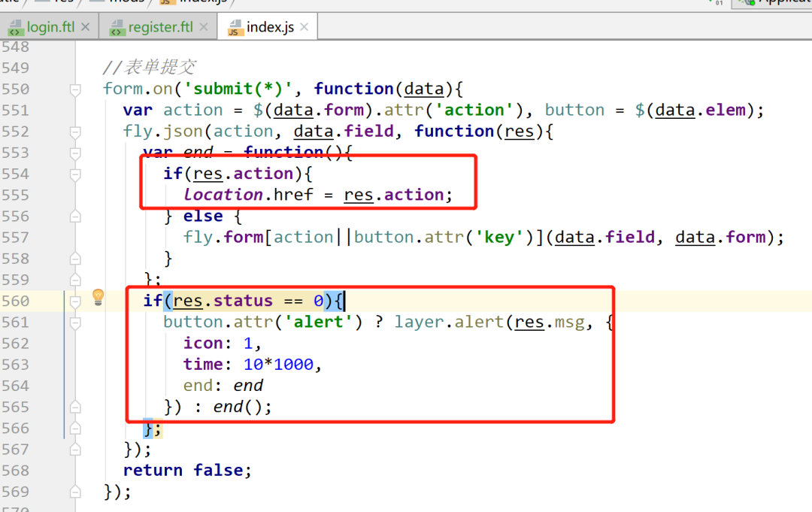
Task: Click 'var action' declaration on line 551
Action: [173, 111]
